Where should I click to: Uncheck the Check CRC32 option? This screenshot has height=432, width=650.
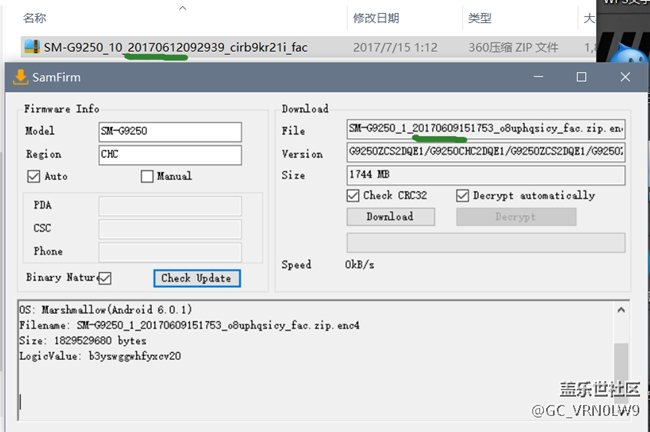click(x=354, y=195)
